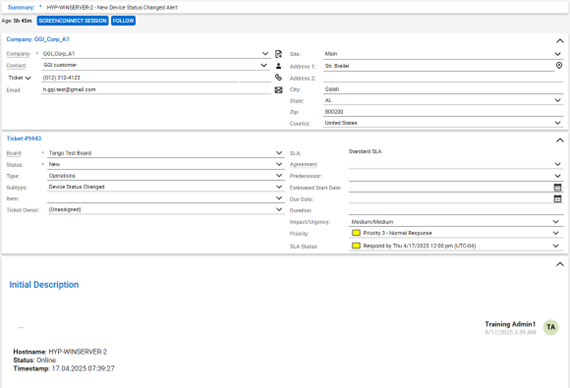This screenshot has width=570, height=388.
Task: Click the phone call icon
Action: 278,77
